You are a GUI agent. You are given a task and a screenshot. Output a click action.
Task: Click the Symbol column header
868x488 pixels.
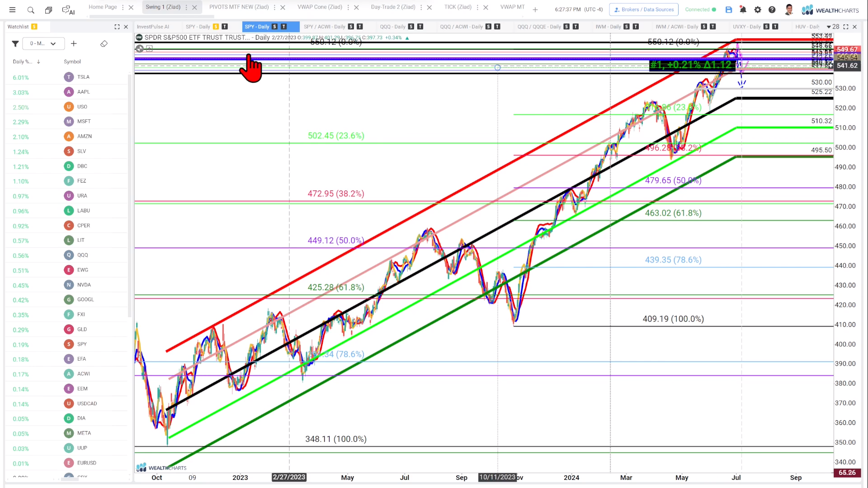coord(72,62)
